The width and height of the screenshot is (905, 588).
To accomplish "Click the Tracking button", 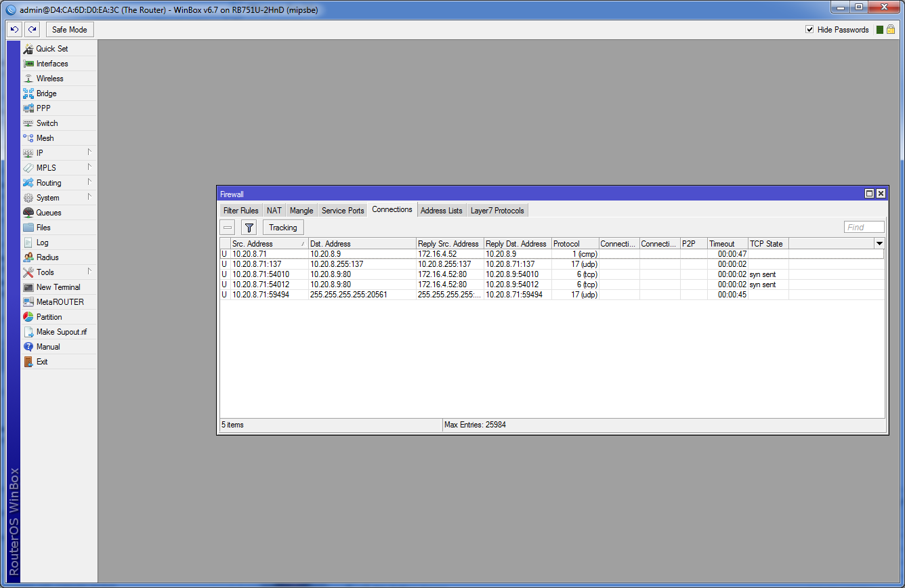I will 282,228.
